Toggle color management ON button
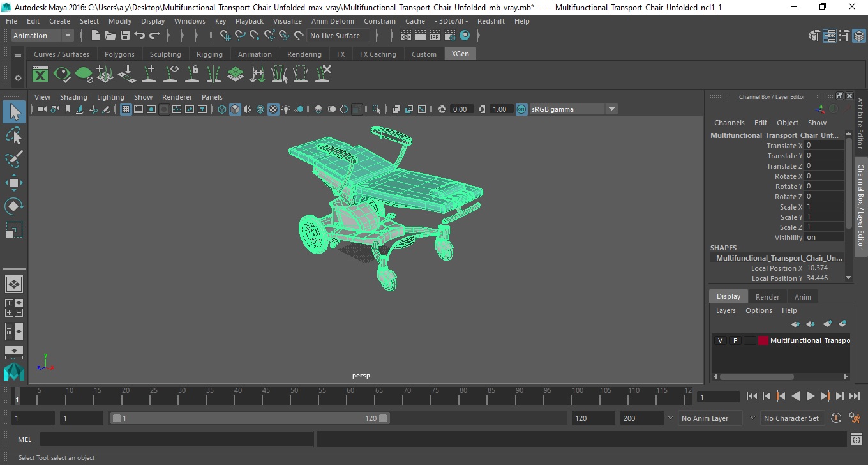 point(521,109)
